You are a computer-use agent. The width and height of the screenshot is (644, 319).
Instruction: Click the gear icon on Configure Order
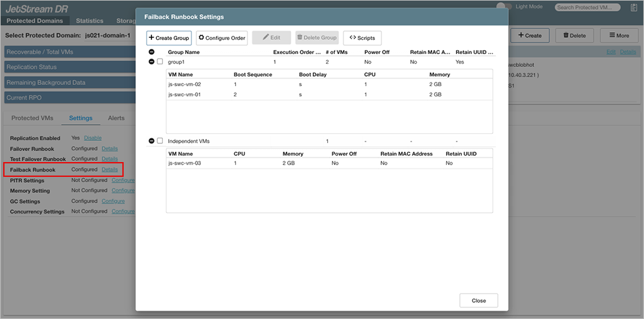[201, 38]
